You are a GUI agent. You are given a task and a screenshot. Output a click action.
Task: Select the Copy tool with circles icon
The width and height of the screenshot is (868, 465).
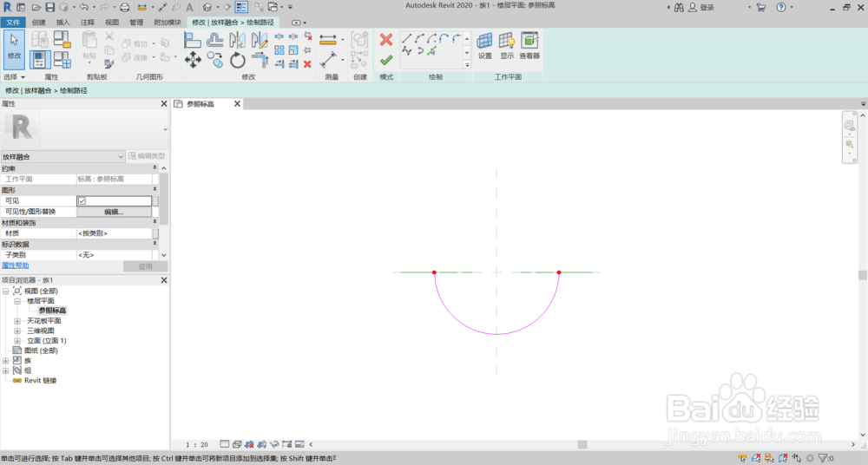214,59
